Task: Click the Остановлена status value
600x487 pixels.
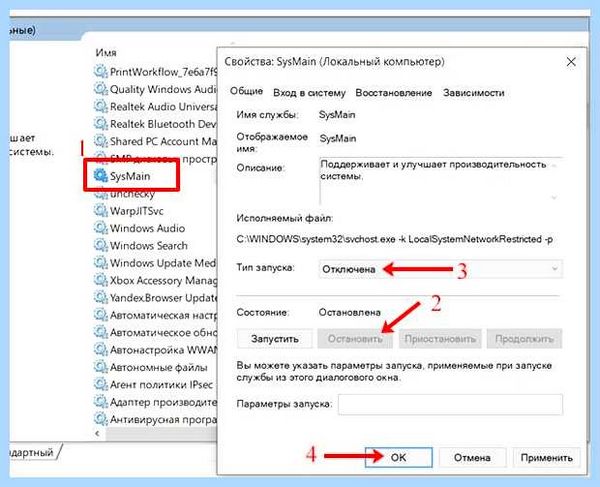Action: [x=349, y=312]
